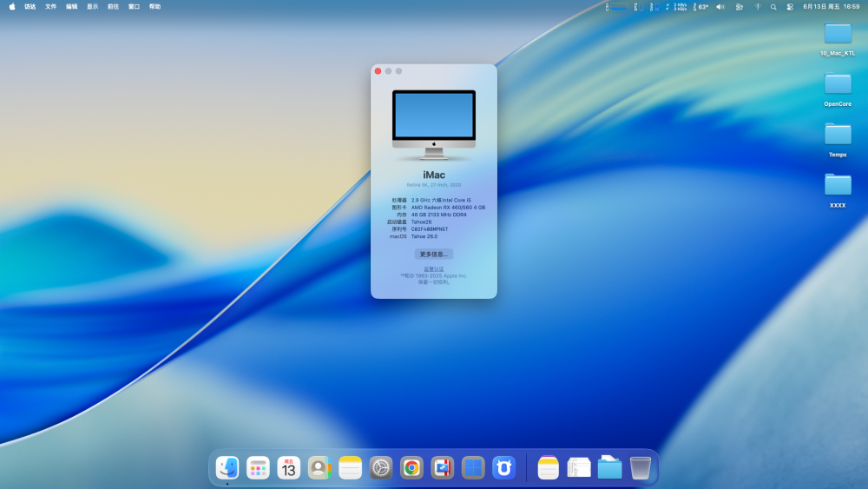
Task: Click the iMac computer image
Action: pyautogui.click(x=434, y=125)
